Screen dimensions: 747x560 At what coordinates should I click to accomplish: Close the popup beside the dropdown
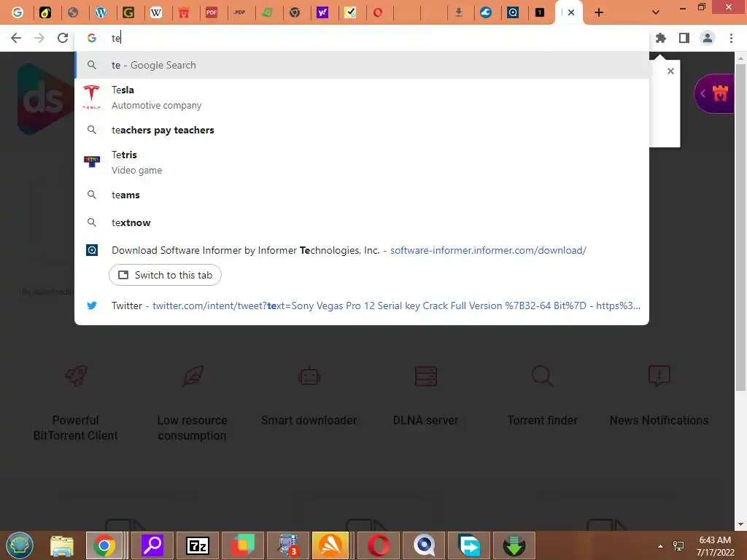point(671,71)
